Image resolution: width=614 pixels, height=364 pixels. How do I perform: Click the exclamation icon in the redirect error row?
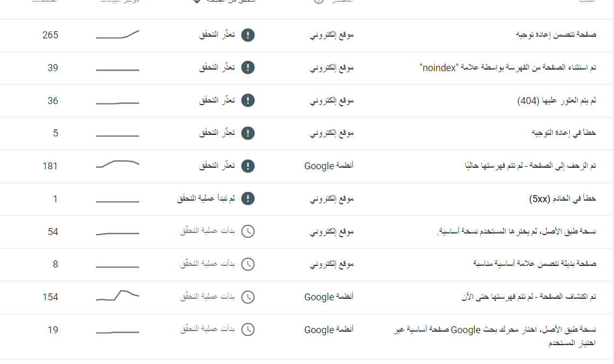click(248, 133)
